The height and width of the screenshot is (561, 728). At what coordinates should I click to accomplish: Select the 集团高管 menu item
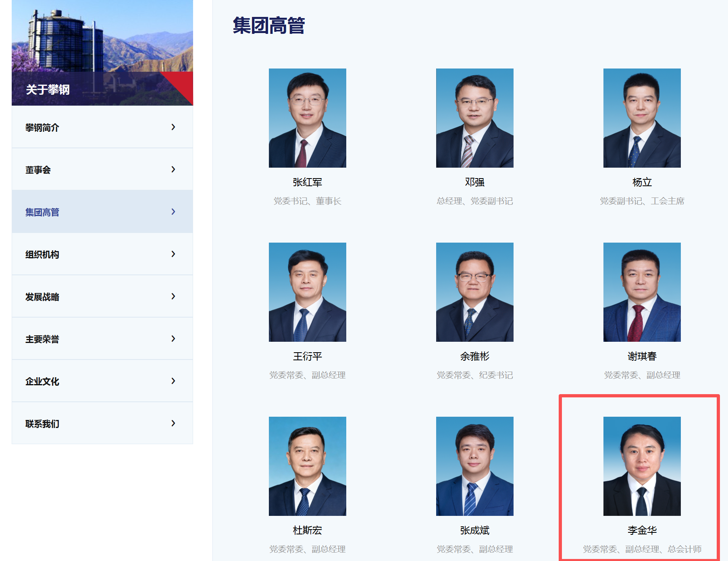(x=102, y=212)
